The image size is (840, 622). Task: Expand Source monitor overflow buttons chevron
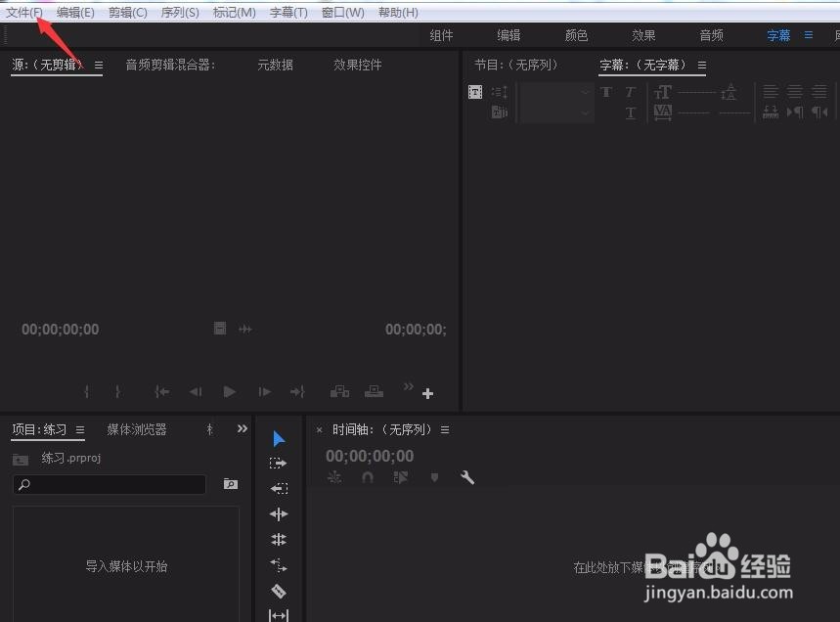click(408, 386)
